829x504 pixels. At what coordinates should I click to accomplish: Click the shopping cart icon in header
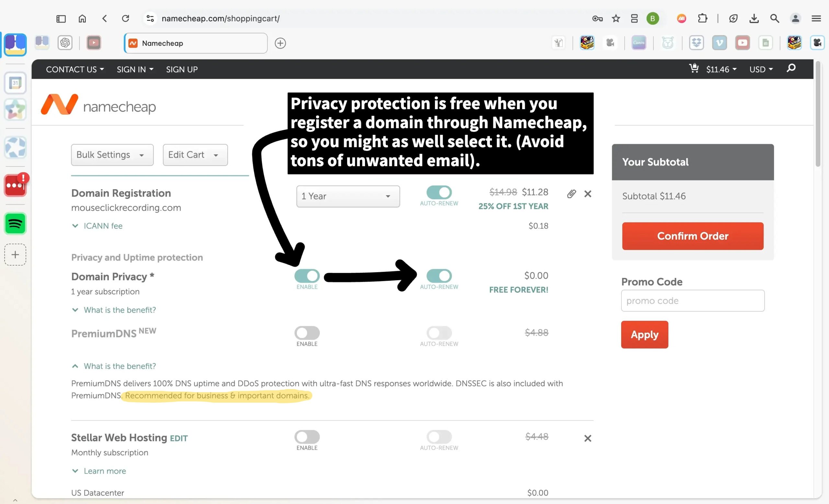click(x=694, y=69)
